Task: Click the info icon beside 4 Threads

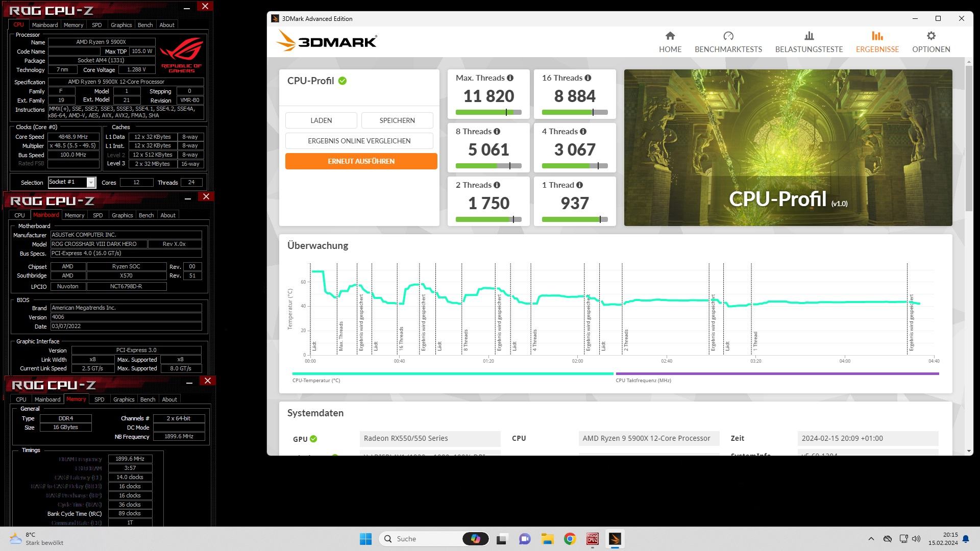Action: point(583,132)
